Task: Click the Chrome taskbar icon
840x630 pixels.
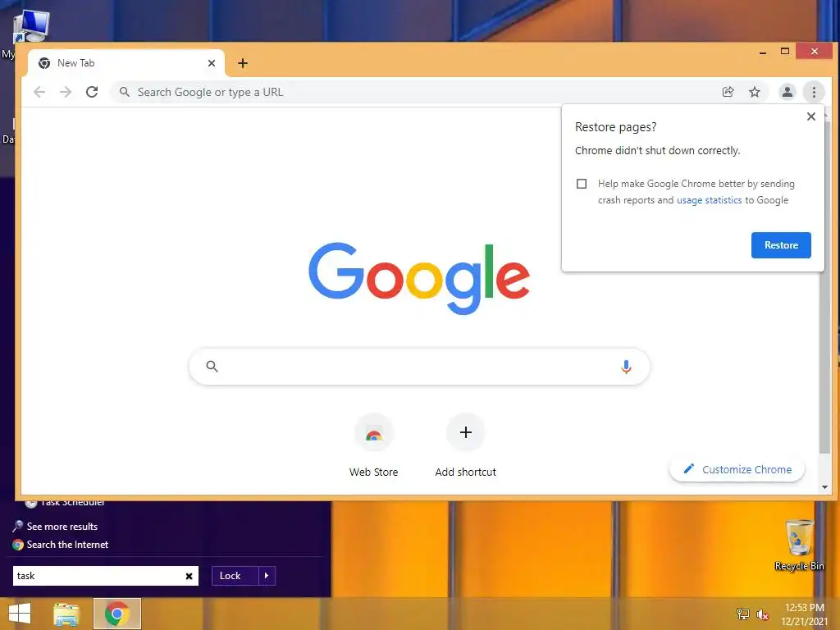Action: (x=116, y=614)
